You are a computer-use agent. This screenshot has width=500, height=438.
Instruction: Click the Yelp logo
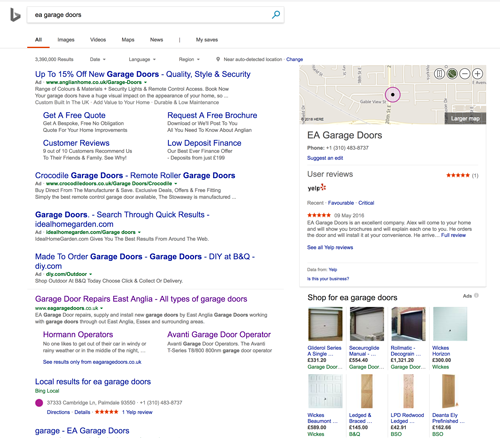click(316, 188)
